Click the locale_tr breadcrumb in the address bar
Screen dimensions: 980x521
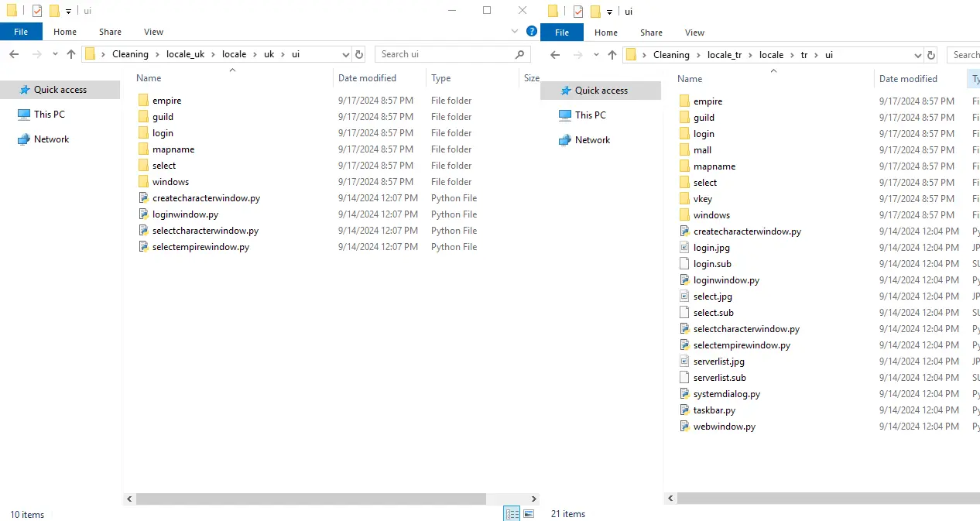tap(725, 55)
